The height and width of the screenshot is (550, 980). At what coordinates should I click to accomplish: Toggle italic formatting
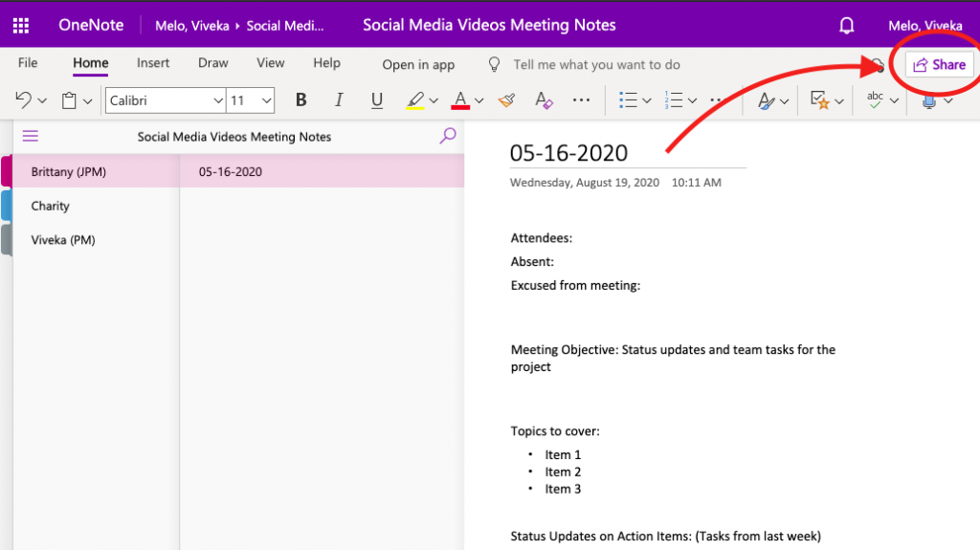click(x=338, y=100)
